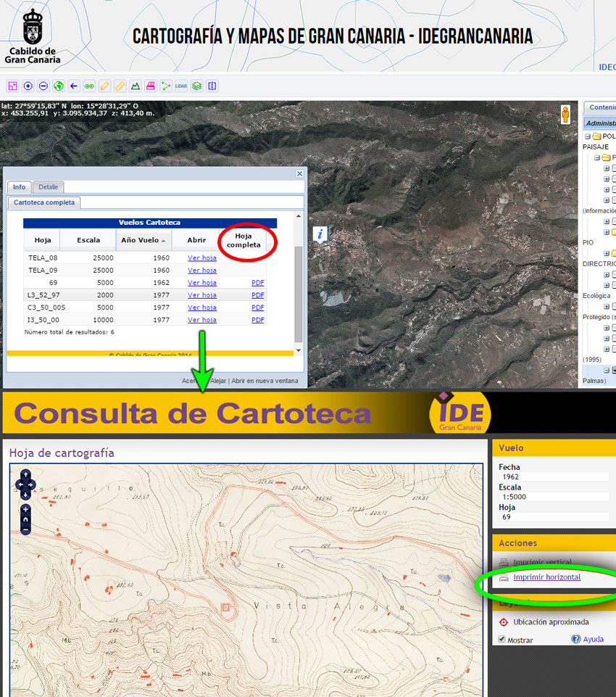Select the pink zoom-to-box tool

point(12,86)
